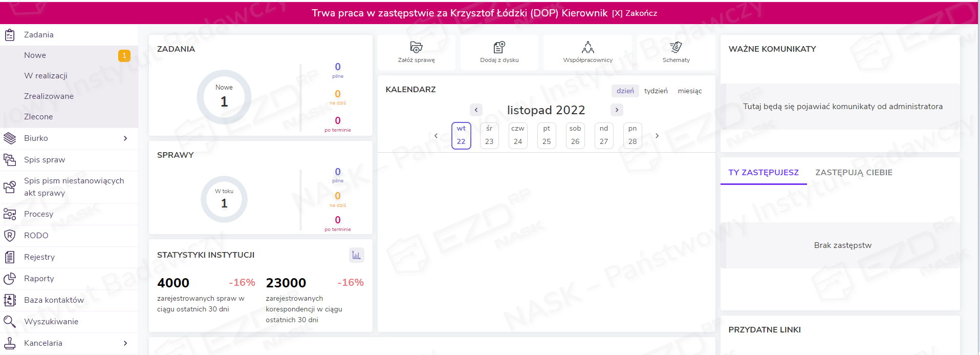Open the Nowe tasks list
The image size is (980, 355).
point(35,55)
